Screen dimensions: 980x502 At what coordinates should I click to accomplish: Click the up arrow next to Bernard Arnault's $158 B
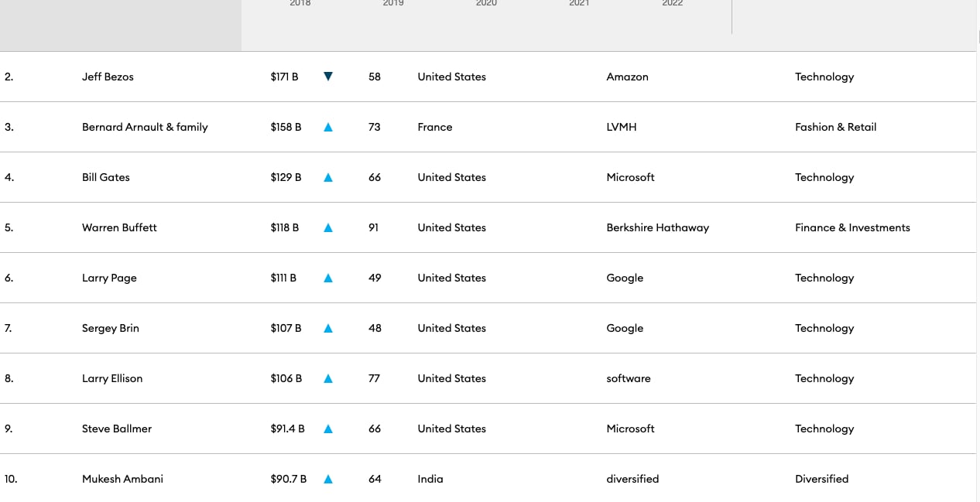(328, 127)
